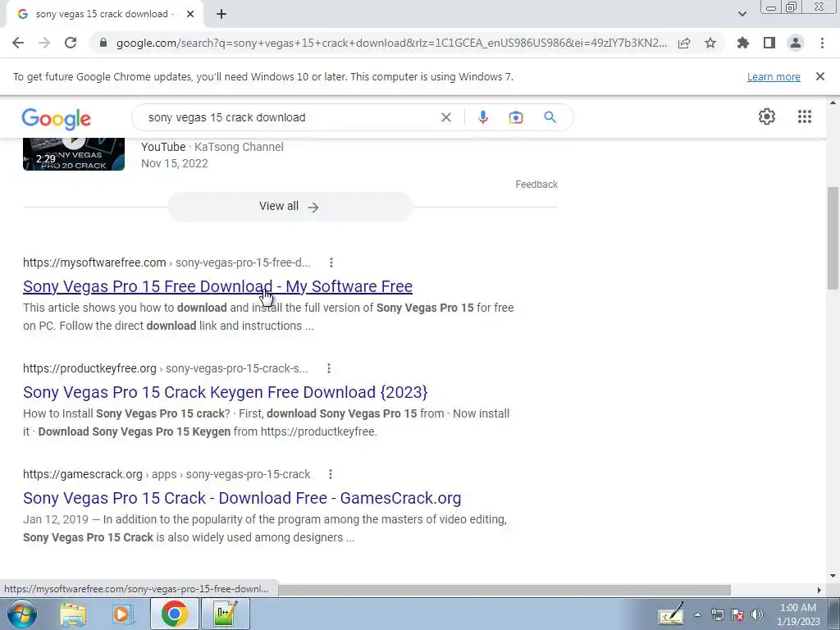Click the scroll down arrow button
The height and width of the screenshot is (630, 840).
click(833, 576)
